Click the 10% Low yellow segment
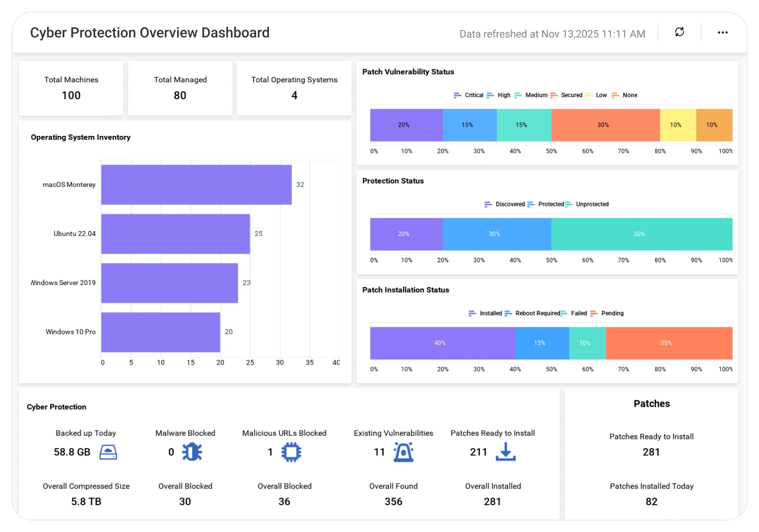 click(x=678, y=125)
